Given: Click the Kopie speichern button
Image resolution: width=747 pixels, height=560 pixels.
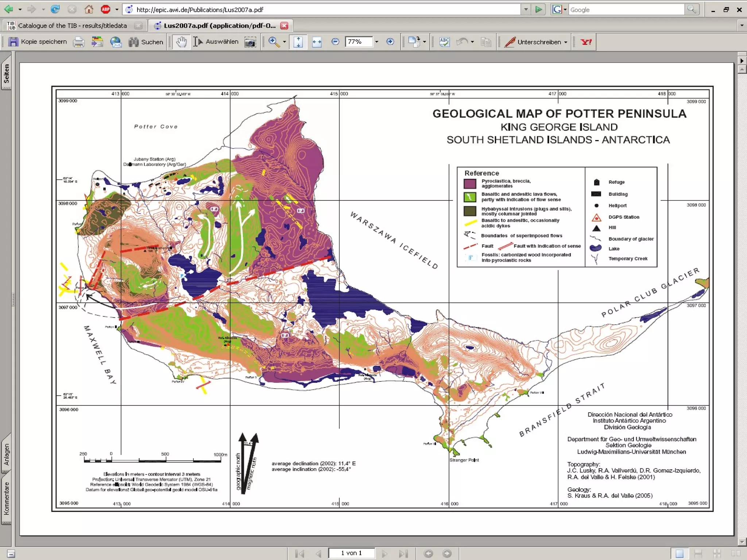Looking at the screenshot, I should 38,42.
